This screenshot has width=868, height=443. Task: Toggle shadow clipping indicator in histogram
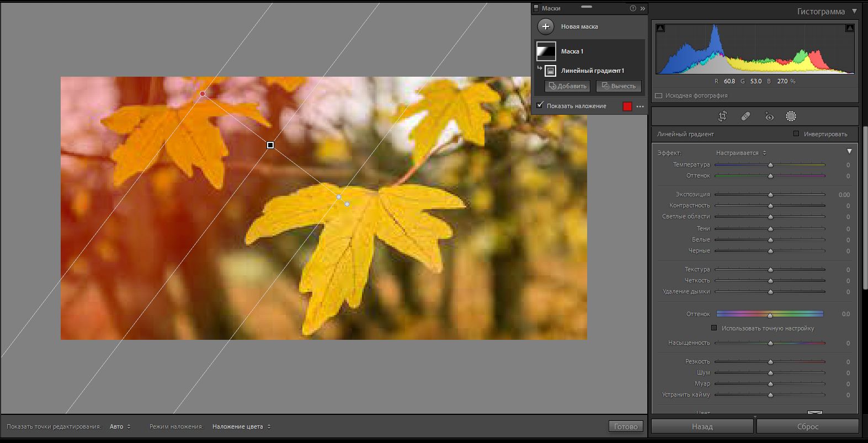[661, 28]
